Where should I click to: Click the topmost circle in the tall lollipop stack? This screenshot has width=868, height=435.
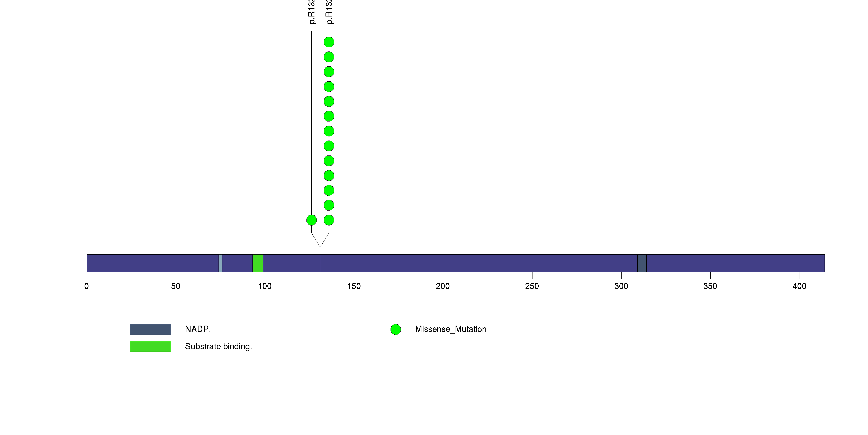point(329,42)
